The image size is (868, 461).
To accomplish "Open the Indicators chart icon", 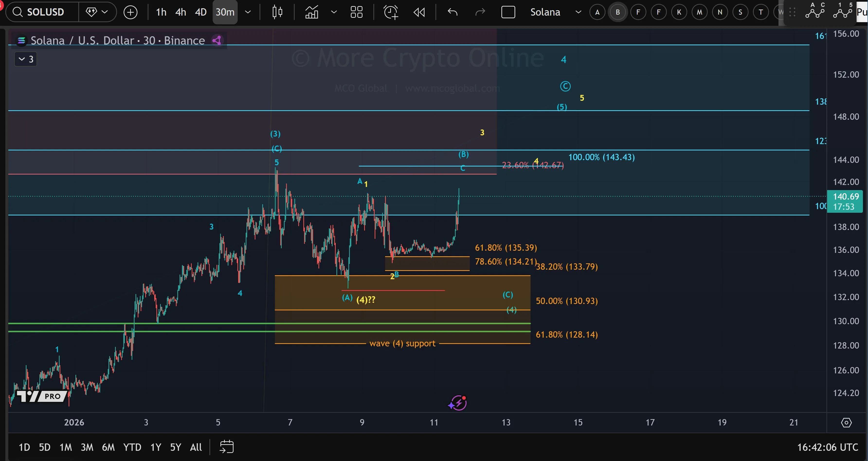I will click(312, 12).
